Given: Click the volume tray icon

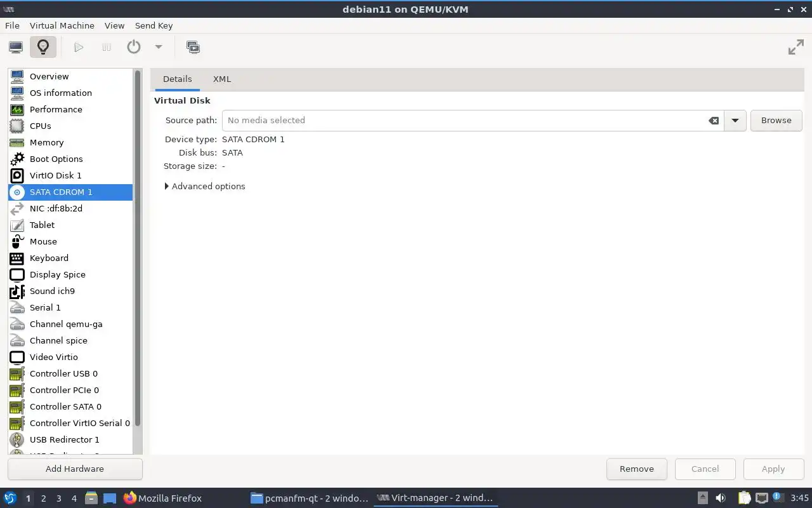Looking at the screenshot, I should tap(721, 498).
